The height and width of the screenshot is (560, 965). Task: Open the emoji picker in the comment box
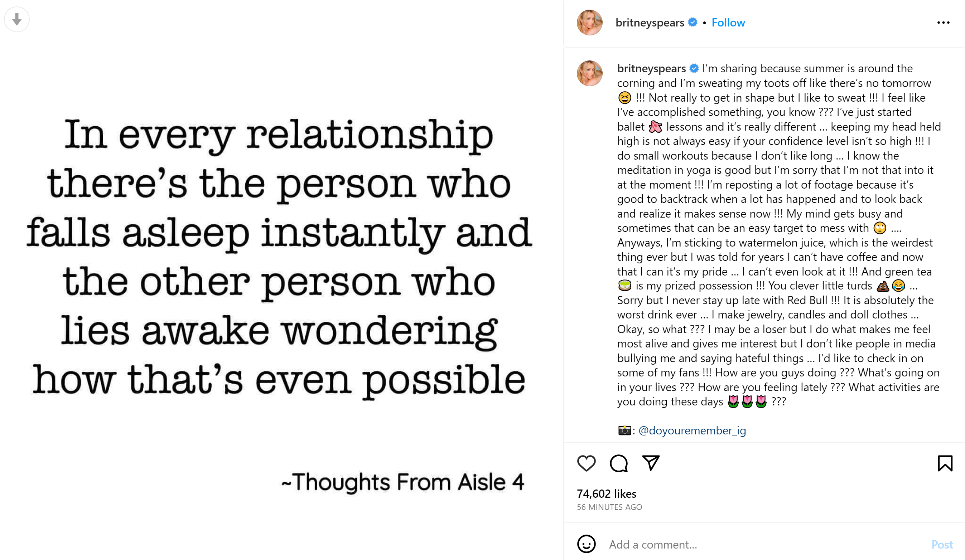(x=586, y=544)
